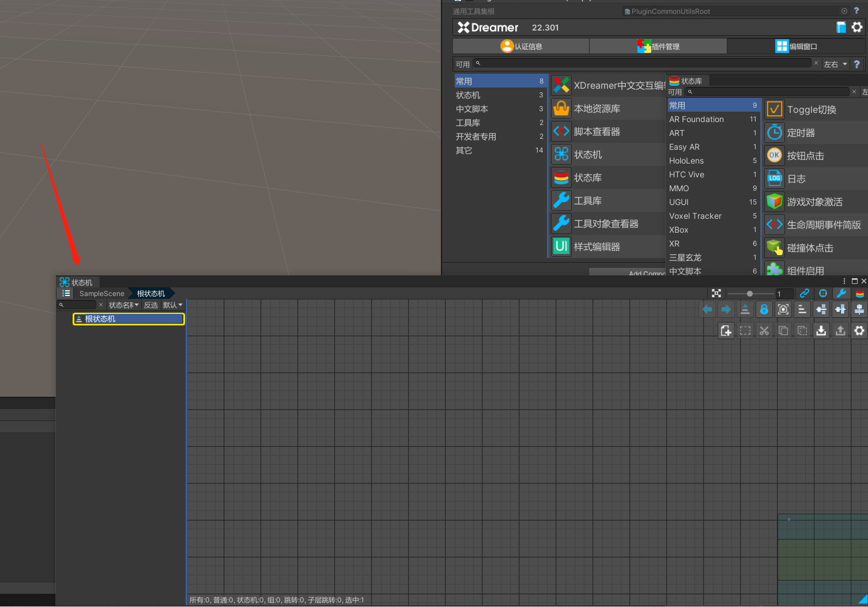Click the 反选 invert selection button
The width and height of the screenshot is (868, 607).
click(x=151, y=305)
